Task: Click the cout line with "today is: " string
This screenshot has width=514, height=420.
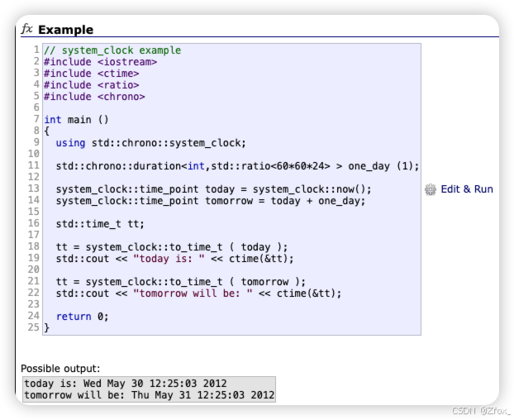Action: coord(174,258)
